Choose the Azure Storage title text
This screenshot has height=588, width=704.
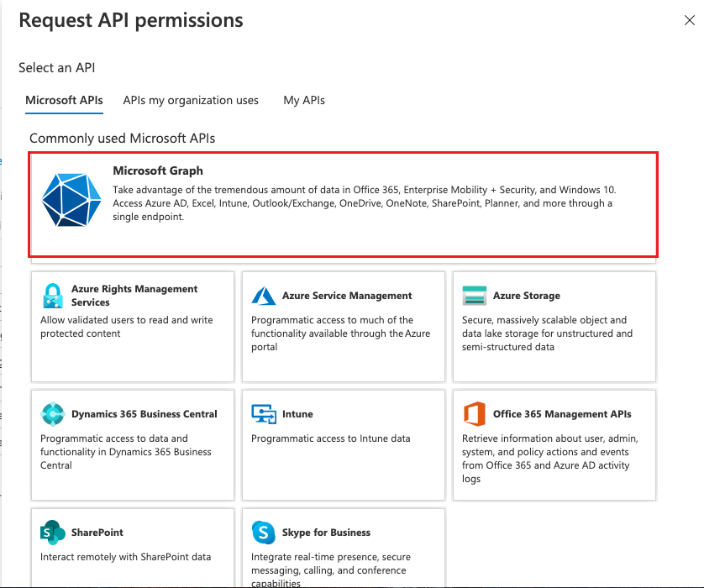point(526,296)
